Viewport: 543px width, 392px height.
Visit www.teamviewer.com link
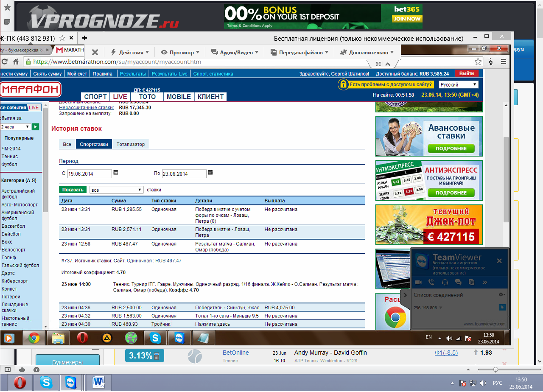click(484, 324)
